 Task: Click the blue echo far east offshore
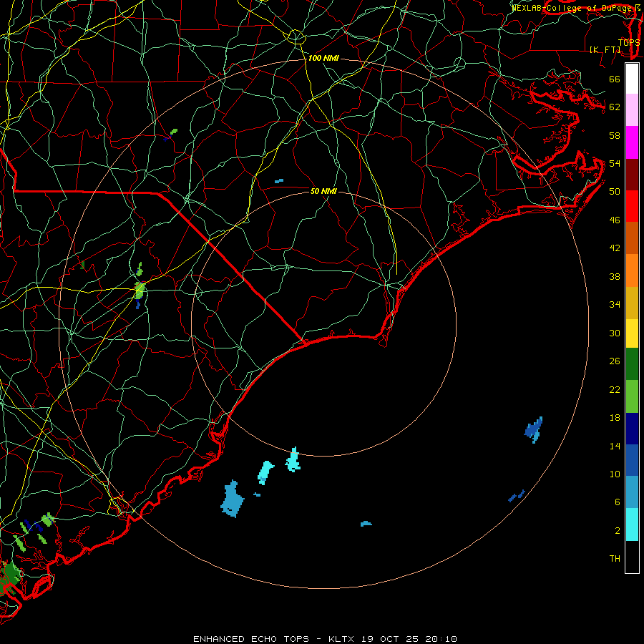point(534,429)
